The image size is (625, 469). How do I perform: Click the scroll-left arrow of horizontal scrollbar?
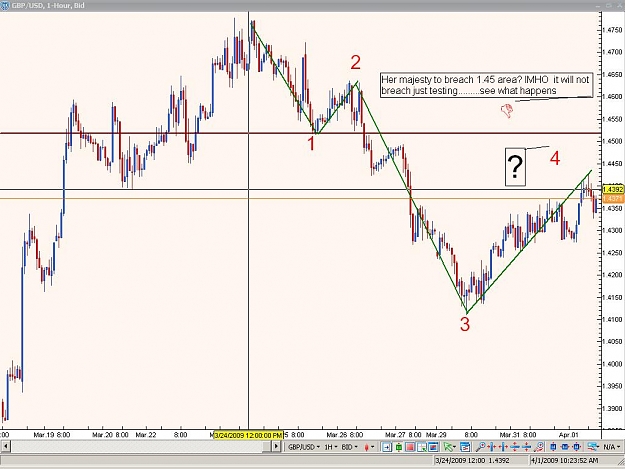pos(5,447)
